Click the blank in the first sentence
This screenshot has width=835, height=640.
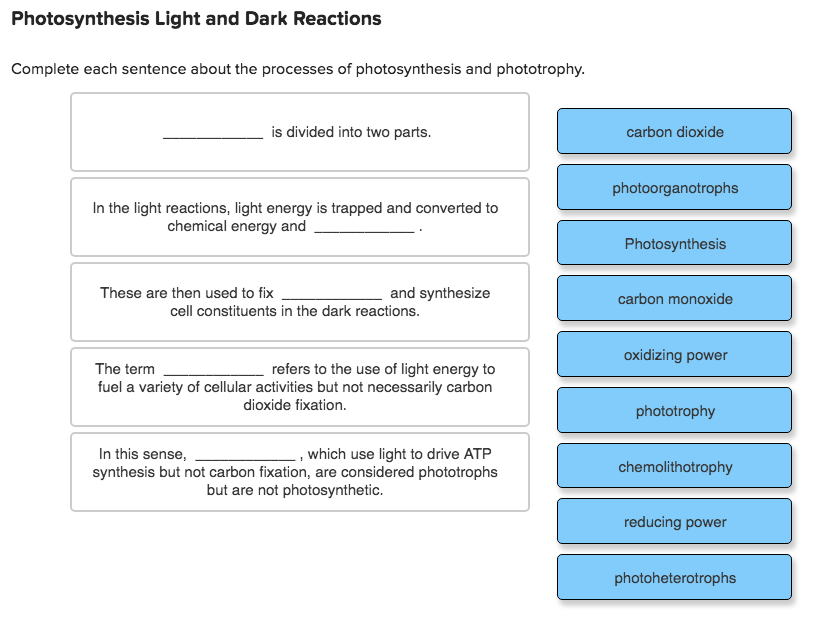click(211, 131)
